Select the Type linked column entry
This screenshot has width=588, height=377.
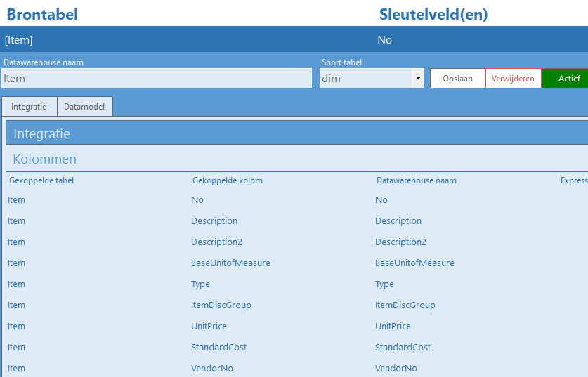pyautogui.click(x=200, y=284)
